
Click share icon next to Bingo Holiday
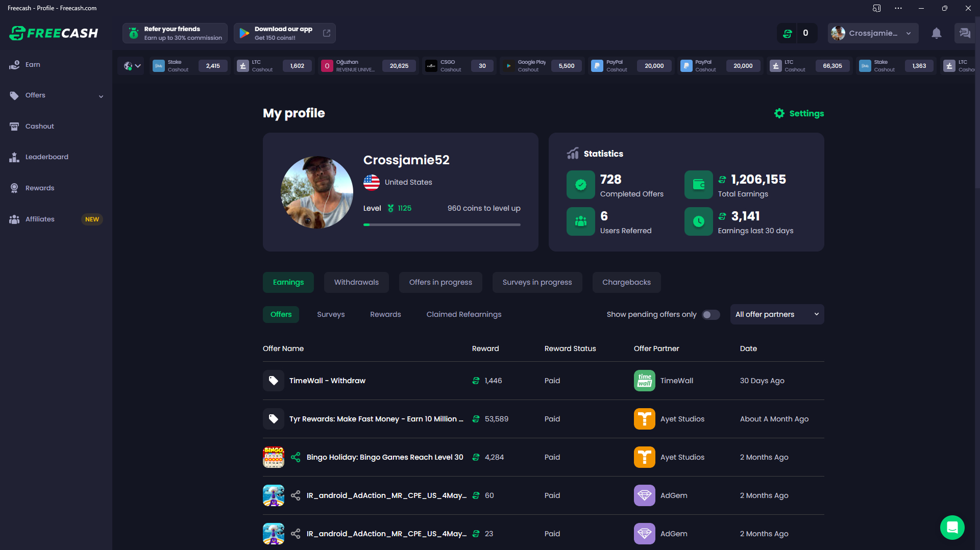click(x=296, y=457)
